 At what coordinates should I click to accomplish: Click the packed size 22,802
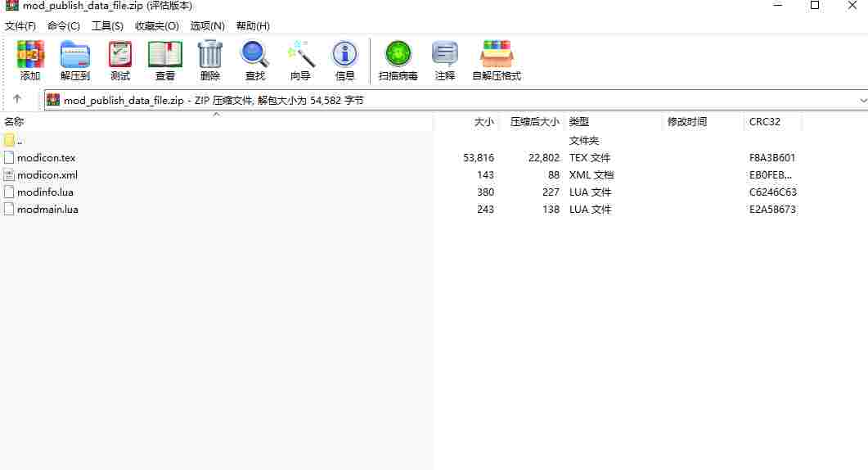544,158
